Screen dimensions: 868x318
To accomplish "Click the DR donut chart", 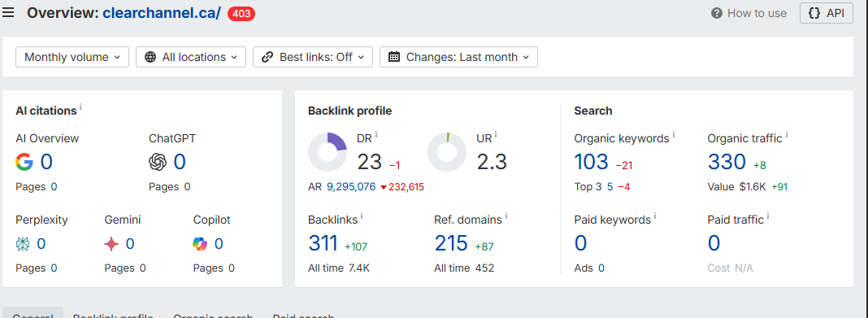I will (x=328, y=152).
